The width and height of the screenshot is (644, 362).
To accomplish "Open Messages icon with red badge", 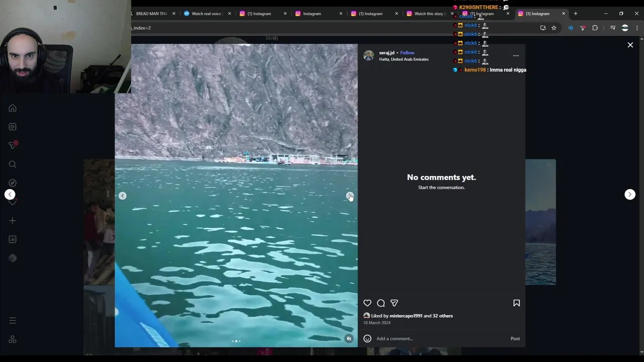I will point(13,145).
